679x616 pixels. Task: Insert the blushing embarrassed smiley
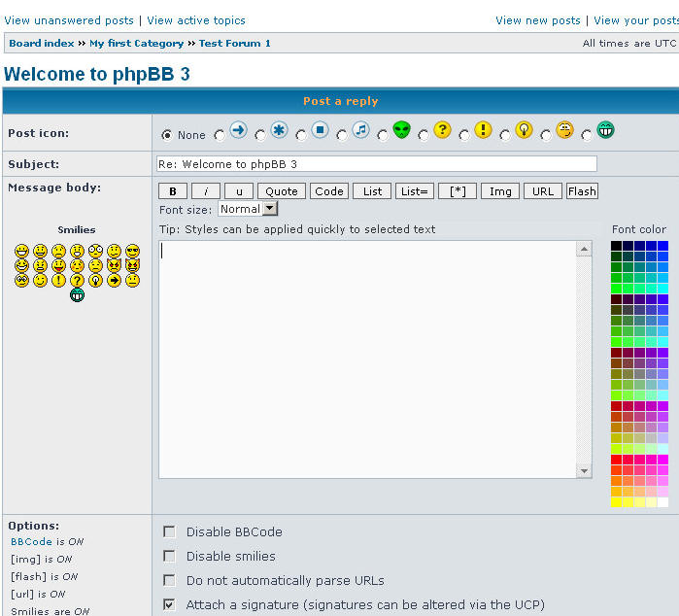[77, 265]
